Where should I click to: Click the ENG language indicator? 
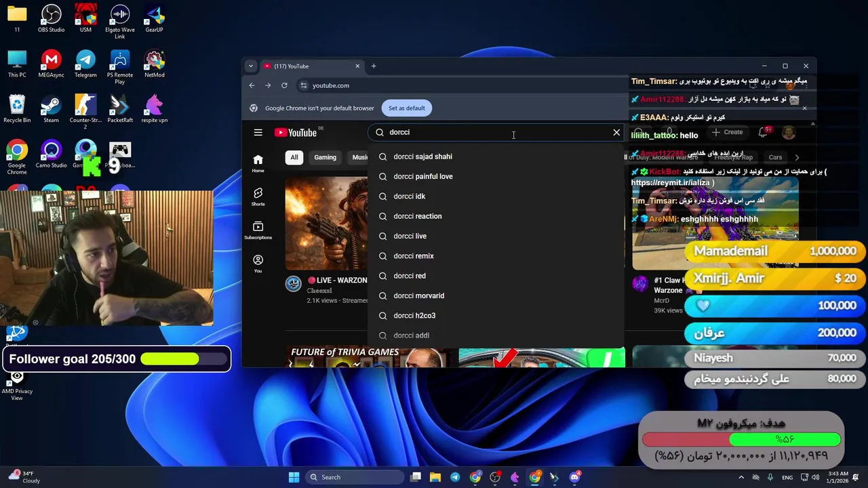787,477
